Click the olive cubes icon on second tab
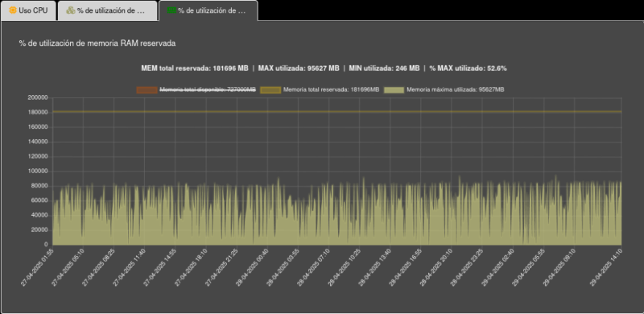The height and width of the screenshot is (314, 644). coord(71,10)
